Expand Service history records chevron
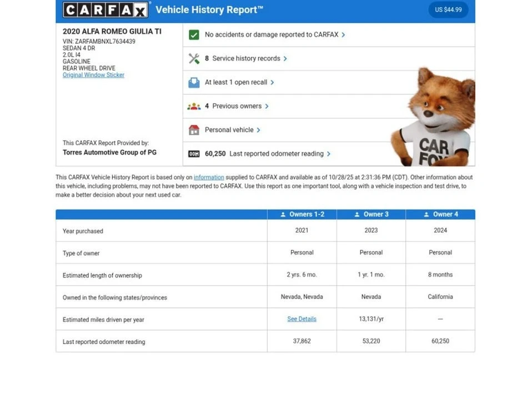The image size is (532, 399). click(x=285, y=59)
